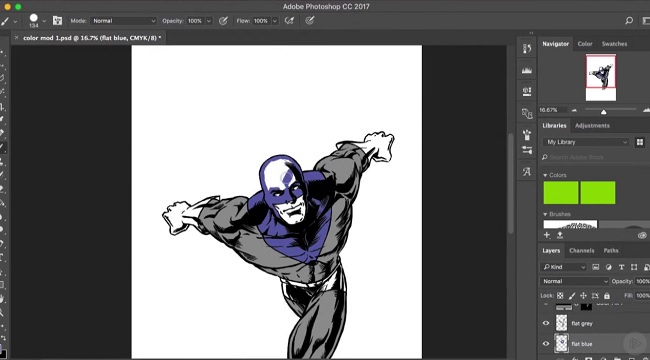Click the search magnifier in options bar
The width and height of the screenshot is (650, 360).
629,21
